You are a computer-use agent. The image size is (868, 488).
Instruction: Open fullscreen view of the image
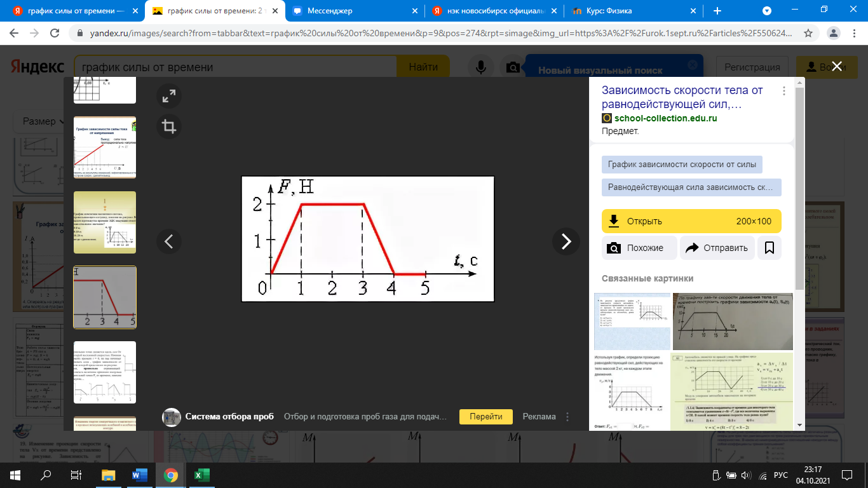pos(169,97)
